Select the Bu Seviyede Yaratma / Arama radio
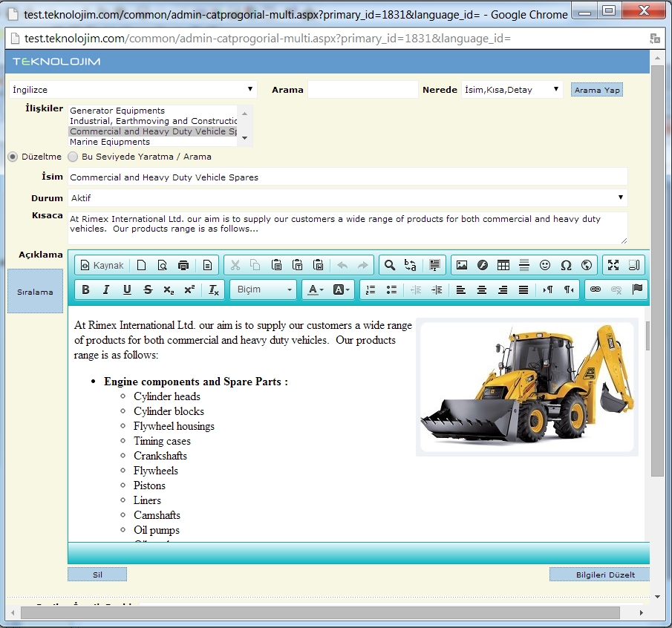This screenshot has height=628, width=672. pos(73,157)
